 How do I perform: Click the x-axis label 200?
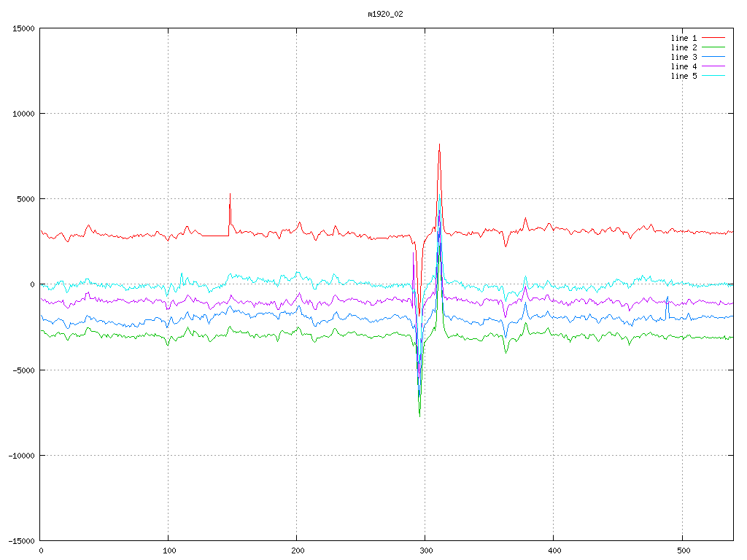click(x=298, y=551)
